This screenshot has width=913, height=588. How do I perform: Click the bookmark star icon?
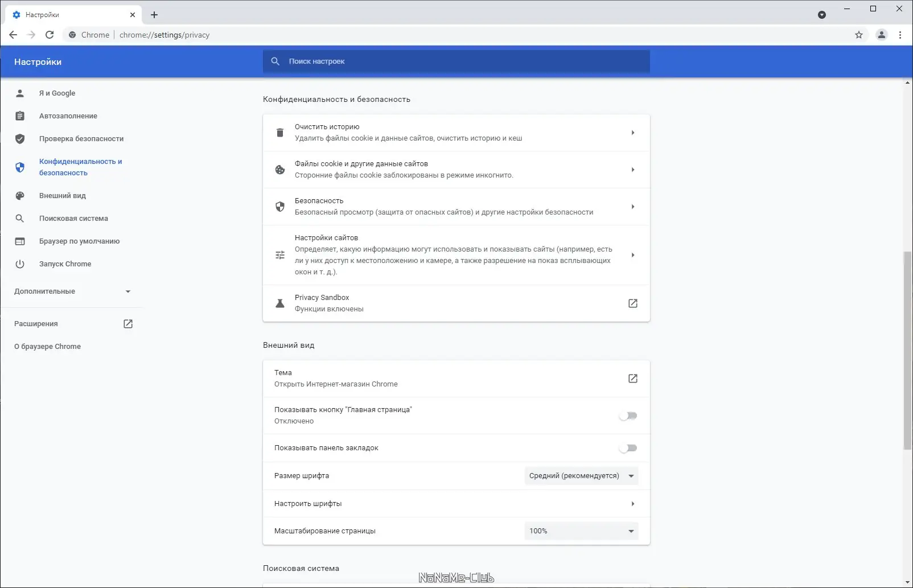pyautogui.click(x=859, y=35)
